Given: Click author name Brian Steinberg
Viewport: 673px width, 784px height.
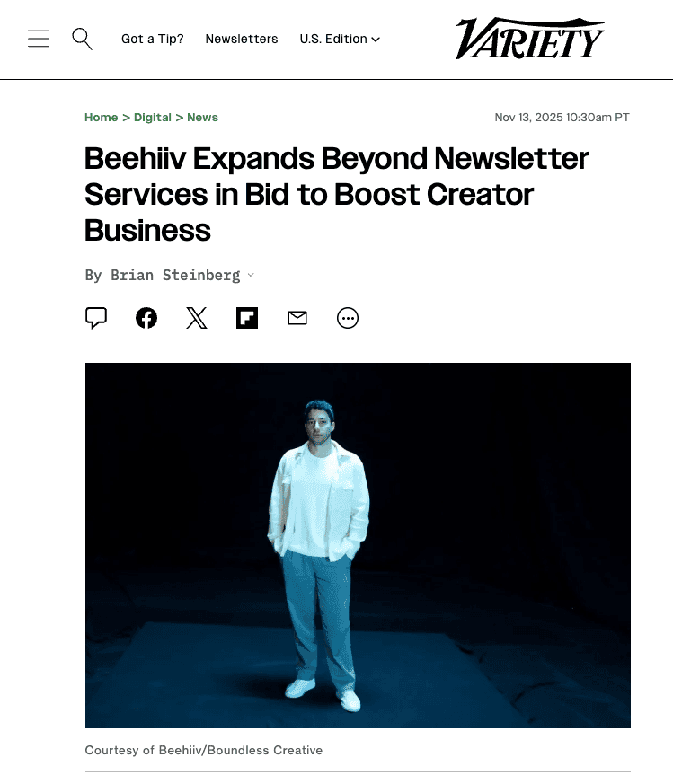Looking at the screenshot, I should (x=175, y=275).
